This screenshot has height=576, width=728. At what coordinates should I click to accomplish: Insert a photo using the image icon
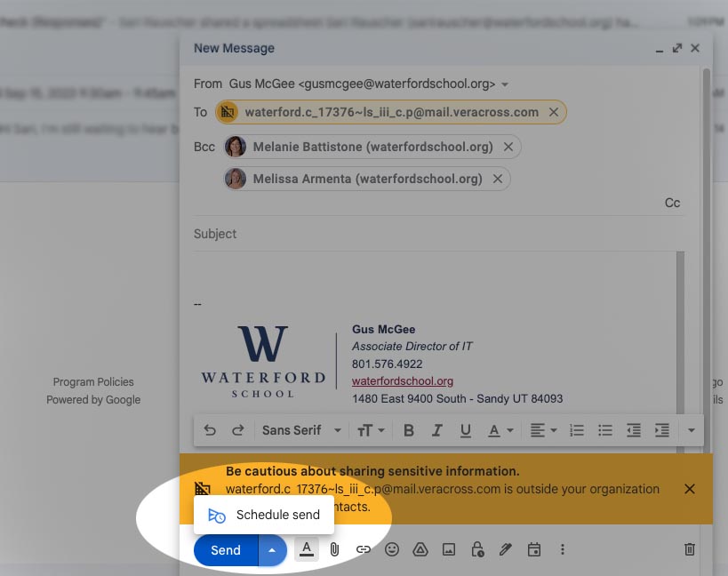(x=449, y=549)
